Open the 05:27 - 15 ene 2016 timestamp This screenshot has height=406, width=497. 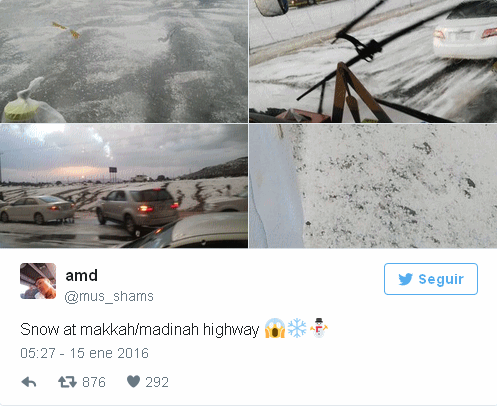click(x=84, y=353)
